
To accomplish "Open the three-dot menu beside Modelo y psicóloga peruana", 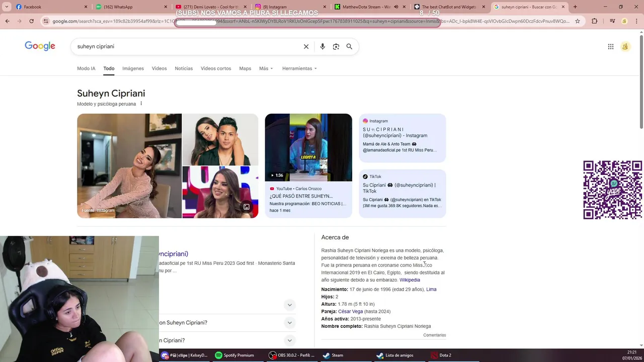I will click(x=141, y=104).
